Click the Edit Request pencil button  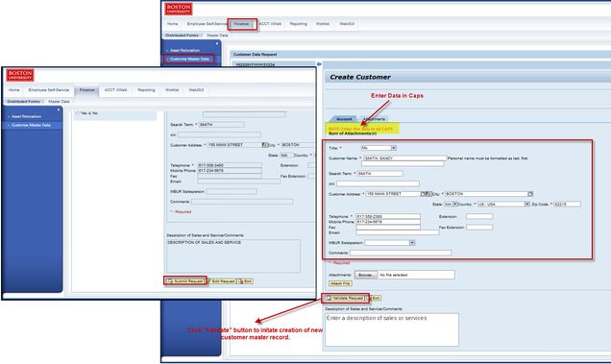point(222,281)
